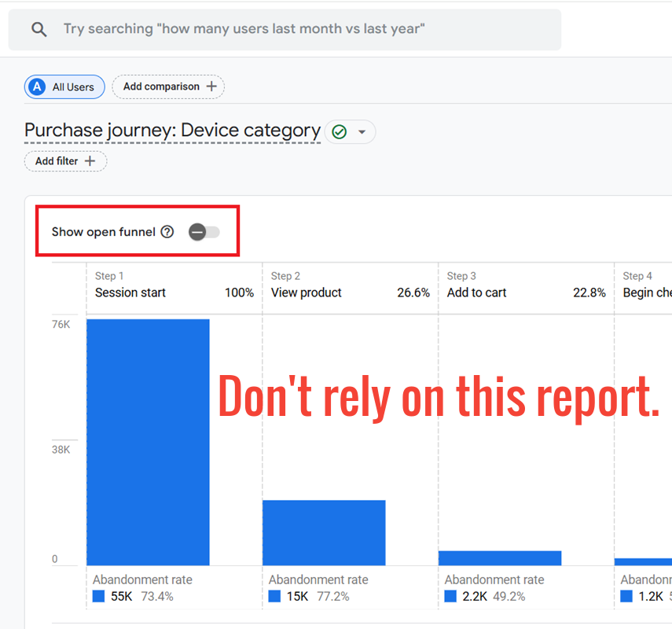Image resolution: width=672 pixels, height=629 pixels.
Task: Click the search magnifying glass icon
Action: [x=39, y=29]
